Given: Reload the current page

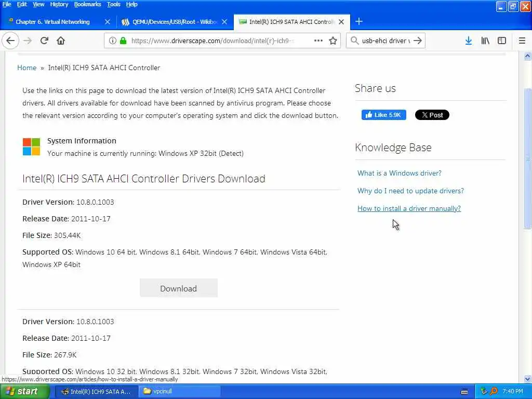Looking at the screenshot, I should pos(44,41).
